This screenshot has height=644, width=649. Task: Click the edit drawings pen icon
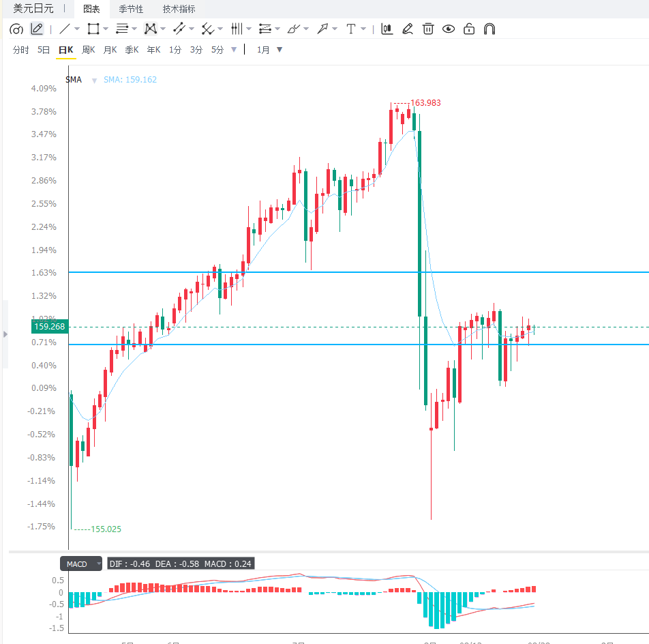pyautogui.click(x=408, y=29)
